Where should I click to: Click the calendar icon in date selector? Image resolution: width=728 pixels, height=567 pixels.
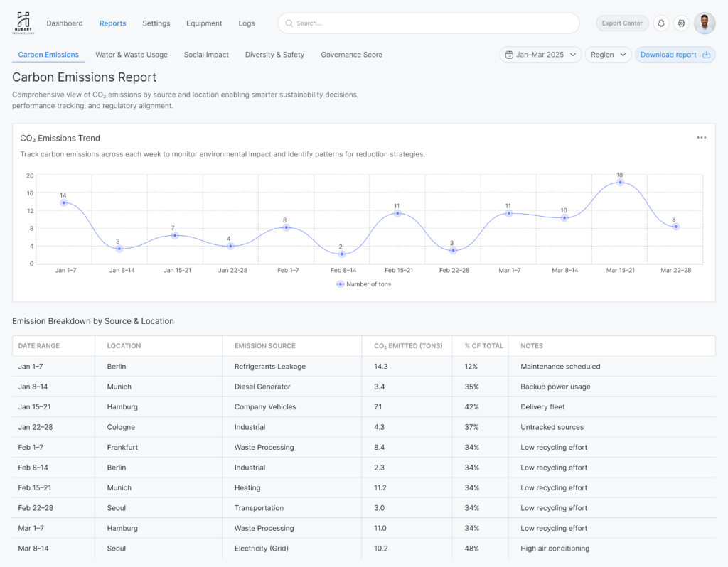509,55
